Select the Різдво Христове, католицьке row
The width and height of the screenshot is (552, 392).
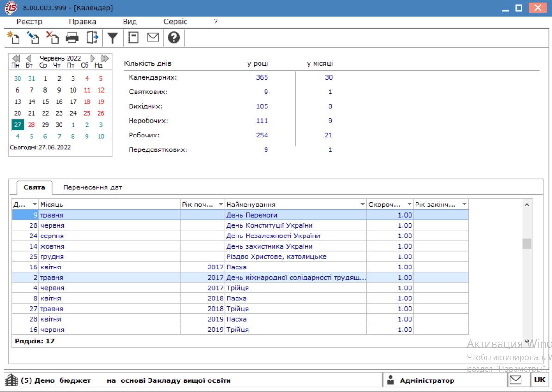point(241,256)
